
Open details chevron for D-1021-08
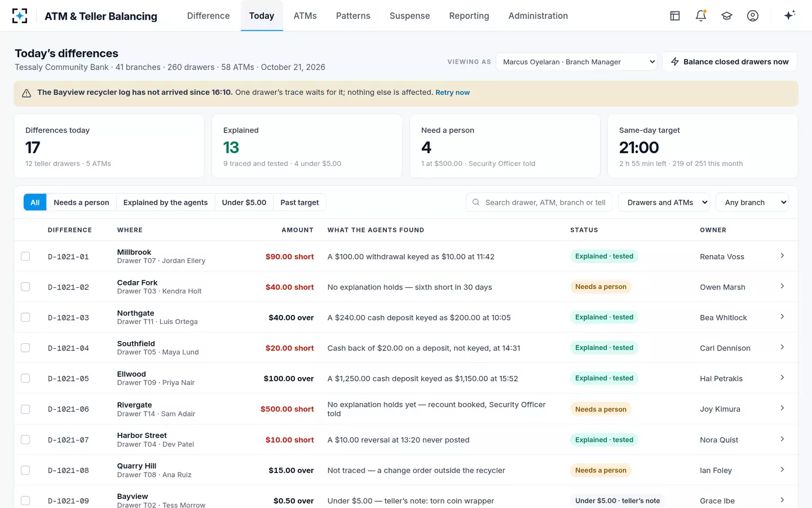pyautogui.click(x=782, y=470)
